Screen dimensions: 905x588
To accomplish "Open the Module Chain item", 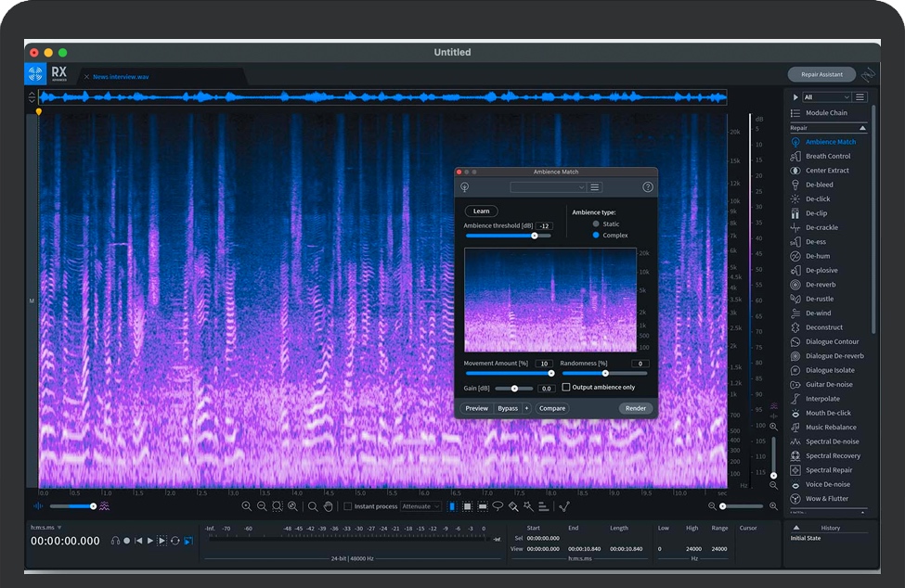I will (825, 113).
